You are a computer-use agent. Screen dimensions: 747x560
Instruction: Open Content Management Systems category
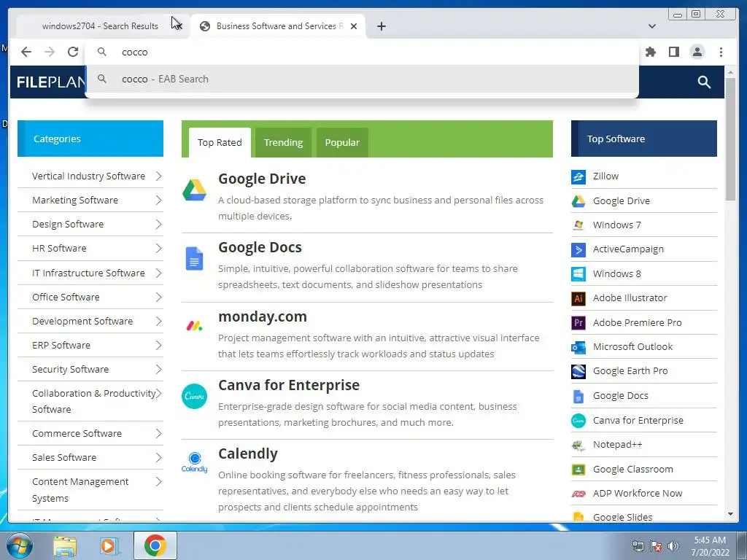point(80,490)
